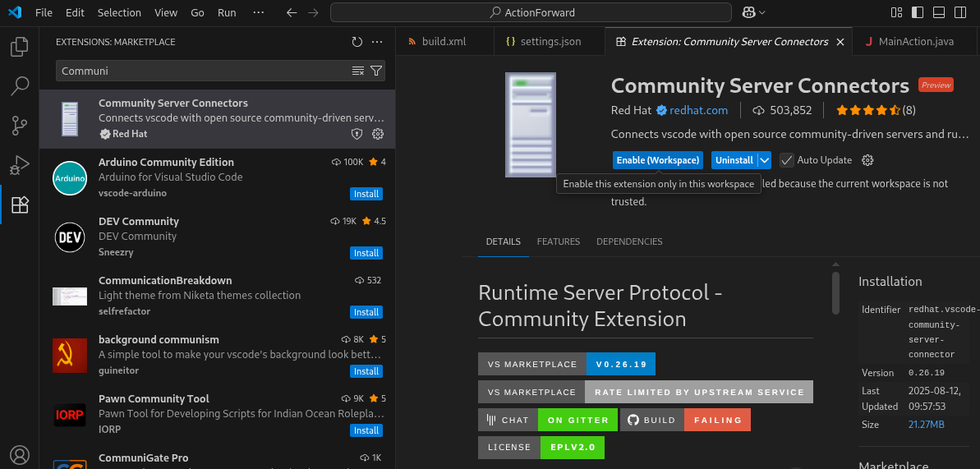Image resolution: width=980 pixels, height=469 pixels.
Task: Toggle the Auto Update checkbox
Action: [x=786, y=160]
